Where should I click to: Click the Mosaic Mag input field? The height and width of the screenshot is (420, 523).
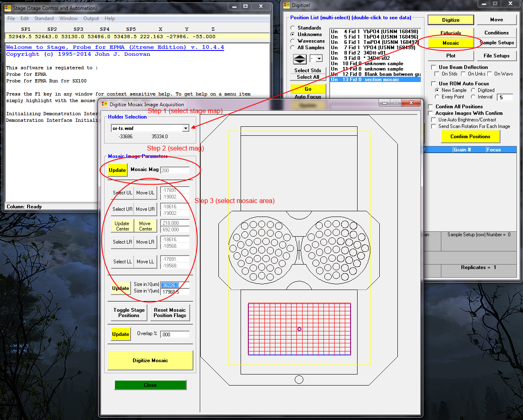coord(175,170)
